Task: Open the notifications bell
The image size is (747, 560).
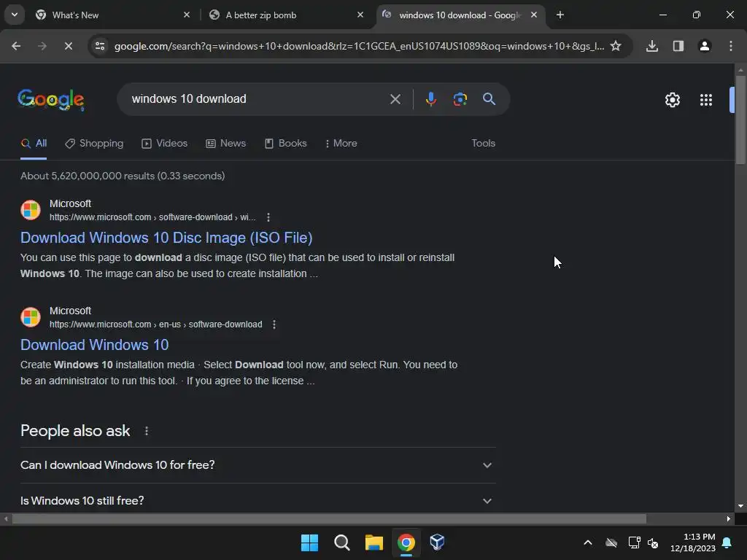Action: (727, 542)
